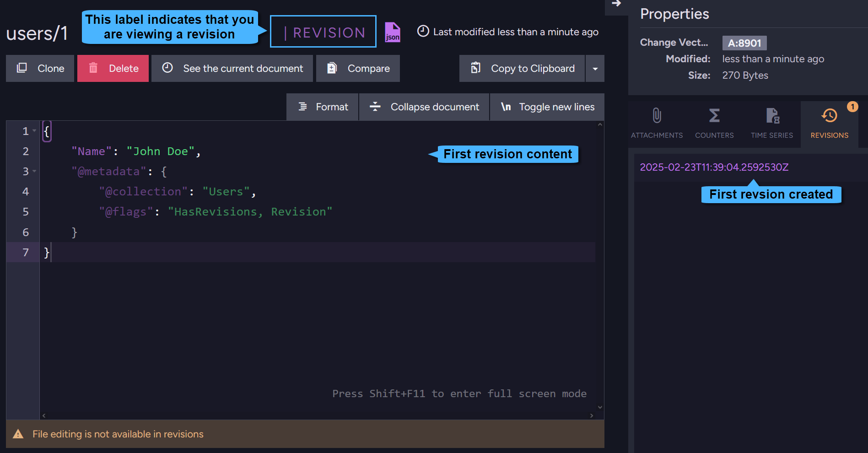Fold the JSON root object at line 1
Screen dimensions: 868x453
(35, 131)
